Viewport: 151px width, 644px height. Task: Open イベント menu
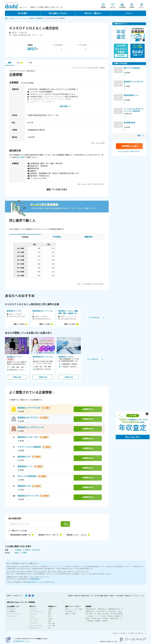click(128, 13)
